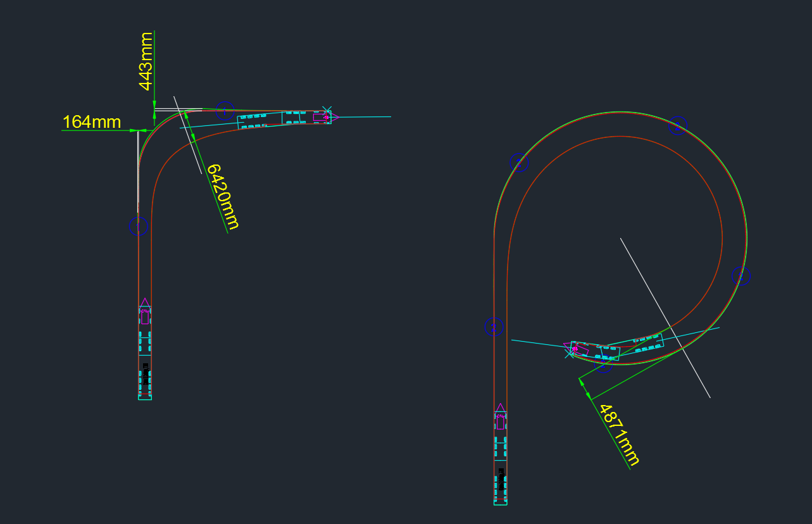Pick the 4871mm dimension annotation

620,435
